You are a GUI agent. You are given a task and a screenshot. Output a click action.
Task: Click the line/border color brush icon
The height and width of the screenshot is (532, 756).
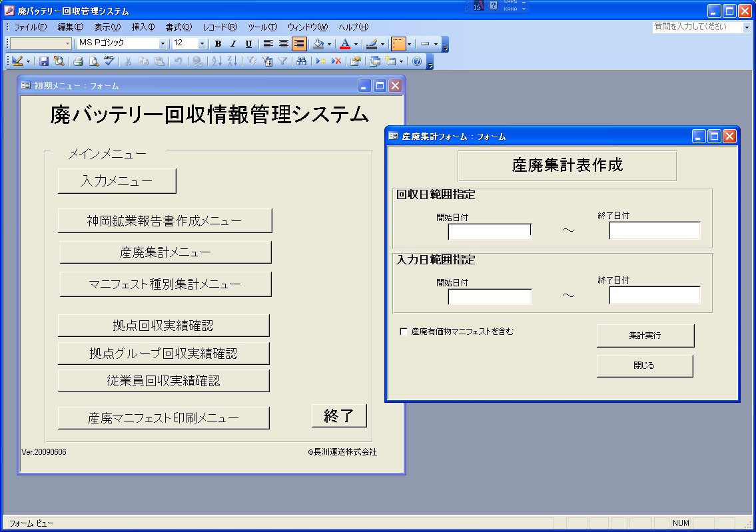(x=371, y=44)
